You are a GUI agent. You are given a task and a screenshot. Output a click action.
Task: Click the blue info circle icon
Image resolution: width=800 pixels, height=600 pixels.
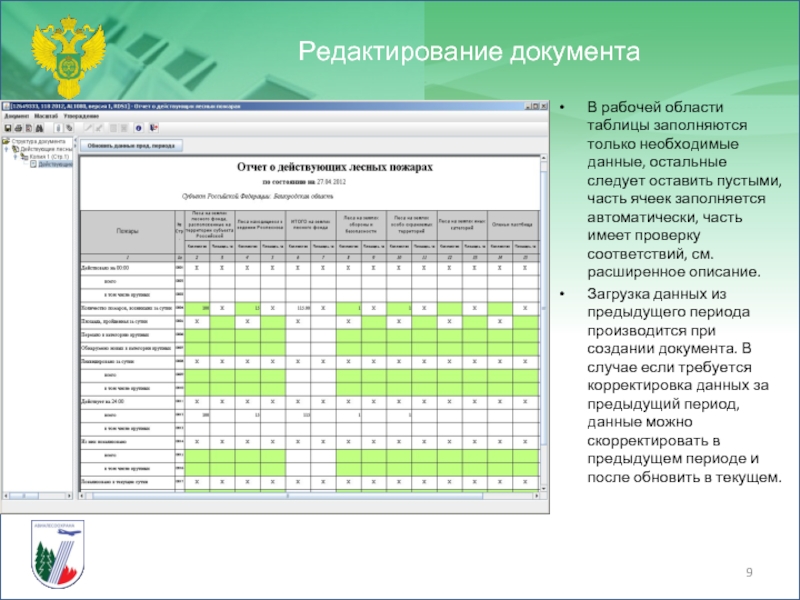click(138, 128)
